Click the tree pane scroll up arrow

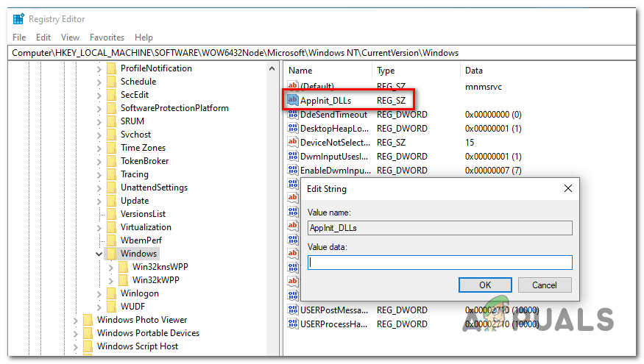tap(272, 68)
